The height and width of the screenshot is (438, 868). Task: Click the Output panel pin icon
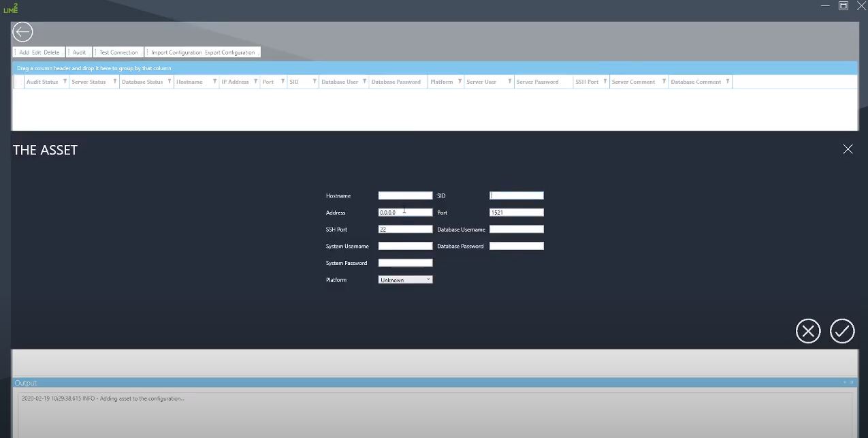(x=852, y=383)
